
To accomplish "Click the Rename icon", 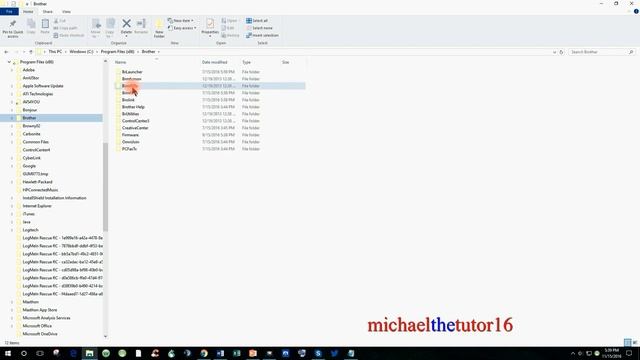I will pyautogui.click(x=141, y=24).
